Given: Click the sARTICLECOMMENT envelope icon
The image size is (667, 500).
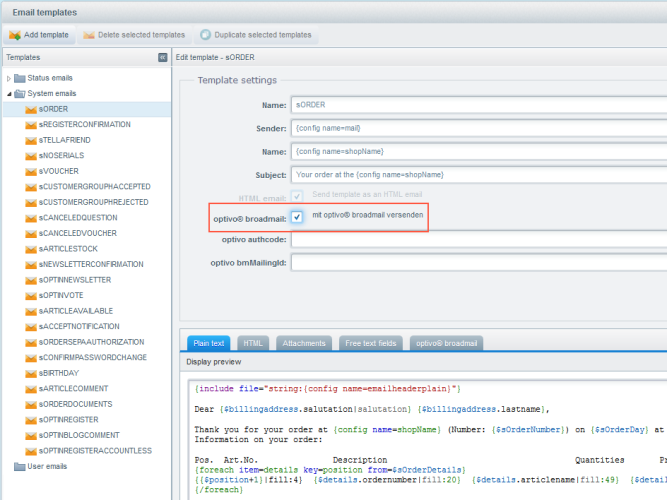Looking at the screenshot, I should click(31, 389).
